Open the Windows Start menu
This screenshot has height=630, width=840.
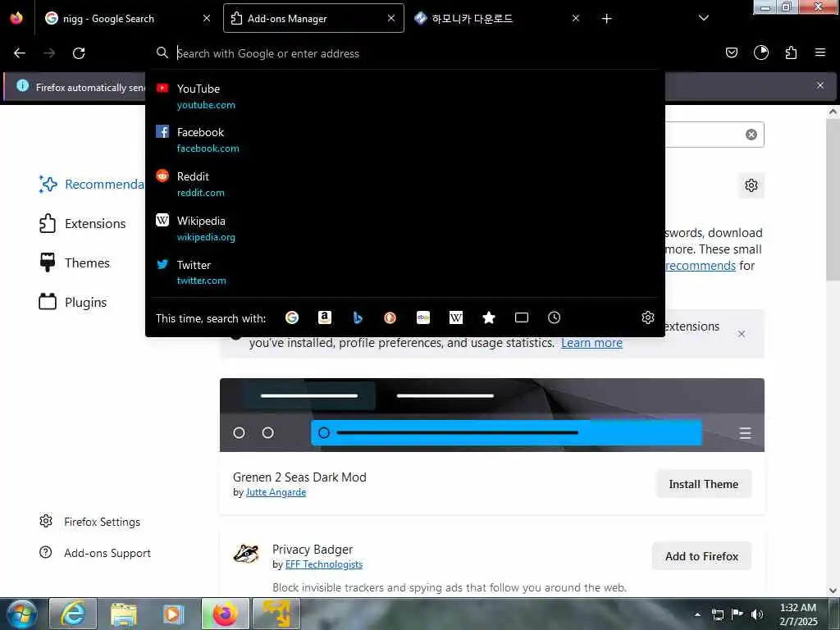(22, 614)
